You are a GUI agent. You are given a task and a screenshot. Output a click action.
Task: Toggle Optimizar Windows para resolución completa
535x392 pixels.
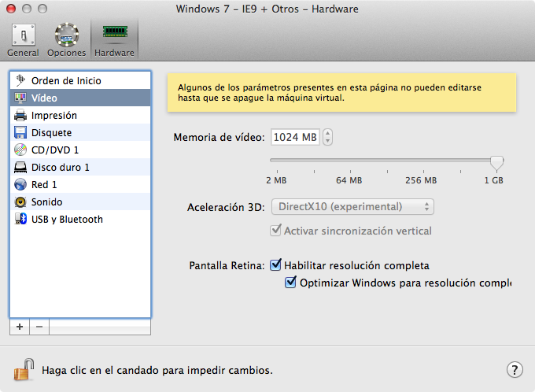(x=290, y=283)
